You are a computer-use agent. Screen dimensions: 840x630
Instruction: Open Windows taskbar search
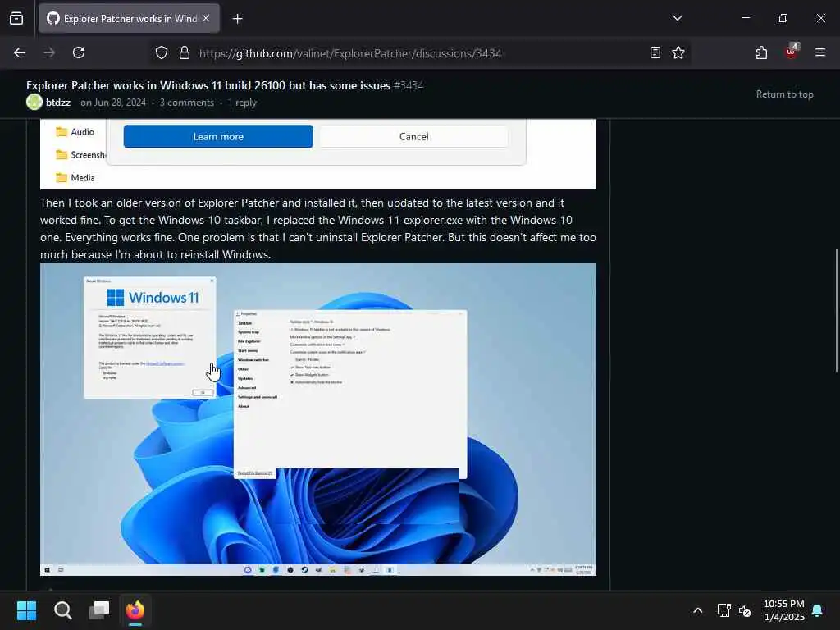click(62, 610)
